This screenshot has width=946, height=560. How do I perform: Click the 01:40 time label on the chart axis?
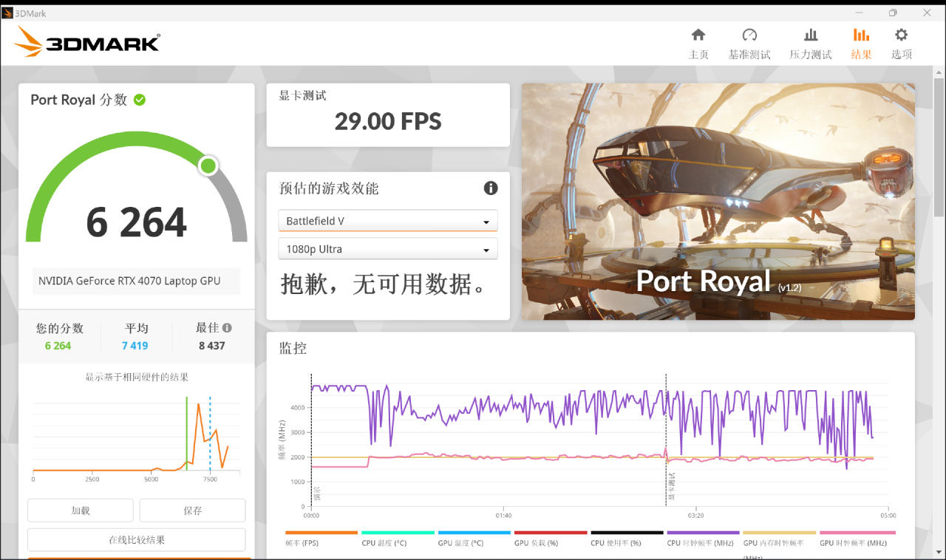[503, 515]
